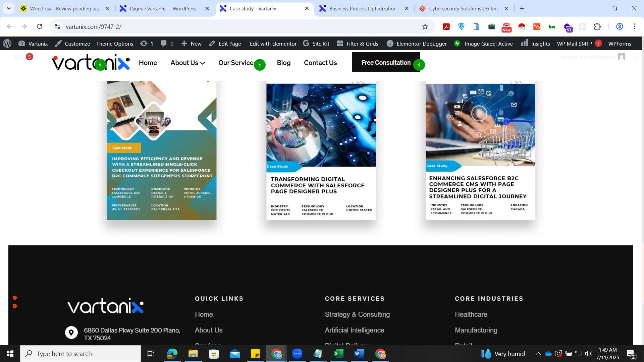
Task: Bookmark this page with the star icon
Action: pyautogui.click(x=425, y=26)
